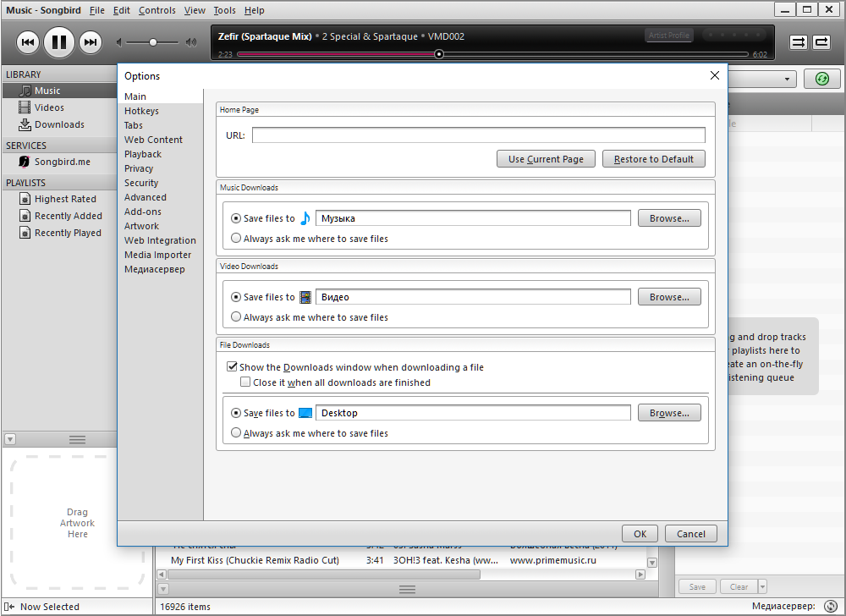Click the Recently Played playlist icon

pos(25,233)
